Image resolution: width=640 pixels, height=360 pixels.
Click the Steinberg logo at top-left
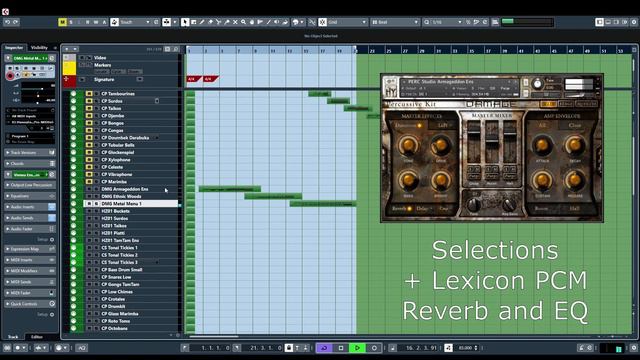(5, 12)
